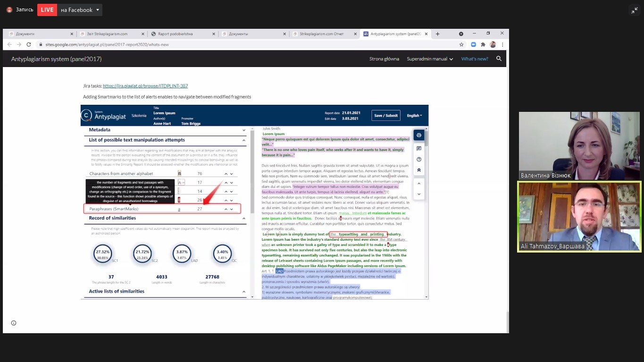Exit full screen in the meeting window

coord(634,10)
